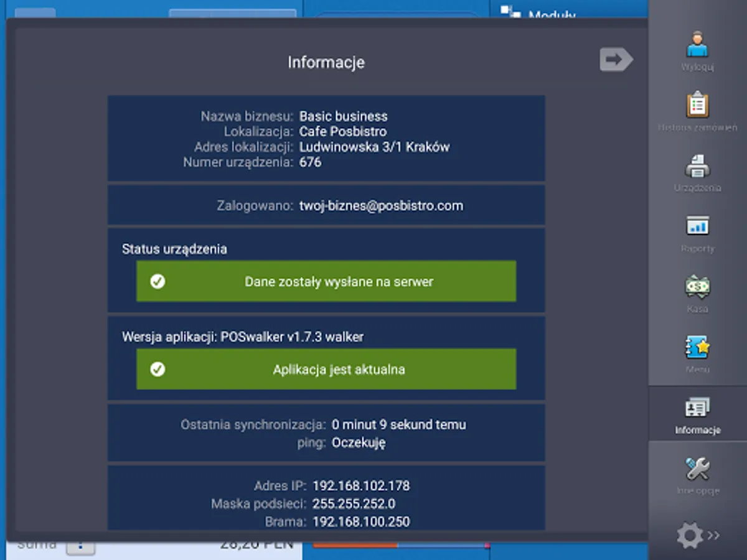
Task: Click the email twoj-biznes@posbistro.com
Action: [x=381, y=205]
